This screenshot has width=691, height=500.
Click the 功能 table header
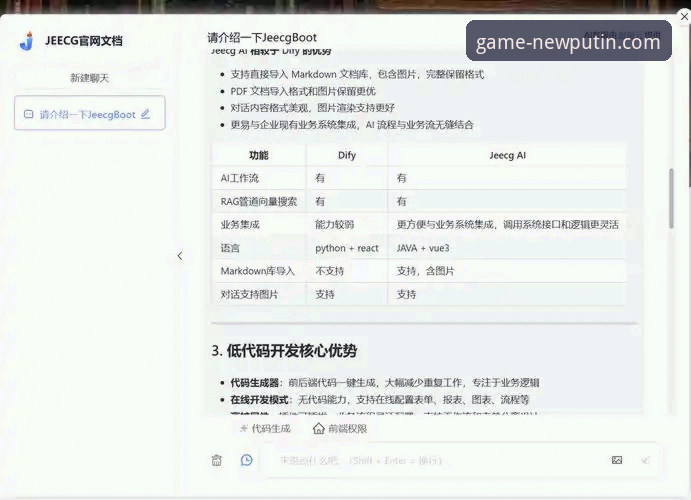click(259, 155)
